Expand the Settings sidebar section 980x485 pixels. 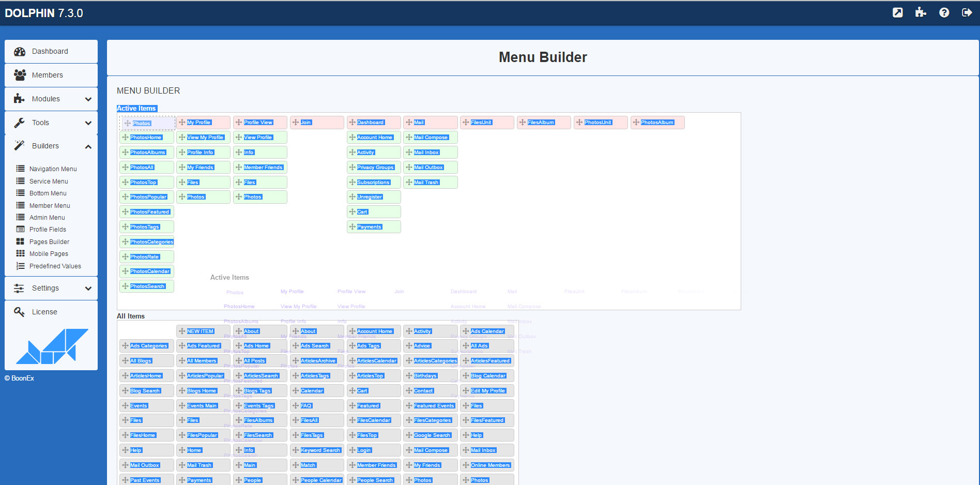[88, 289]
